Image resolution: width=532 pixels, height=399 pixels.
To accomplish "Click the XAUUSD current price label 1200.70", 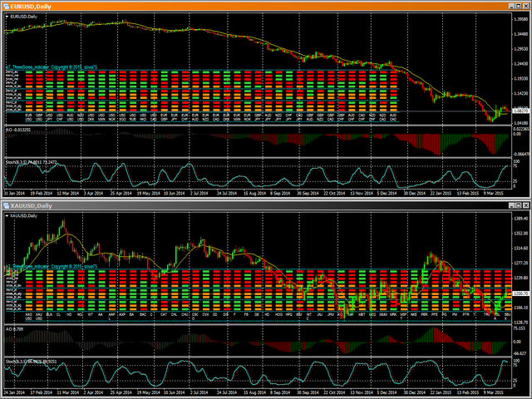I will coord(520,293).
